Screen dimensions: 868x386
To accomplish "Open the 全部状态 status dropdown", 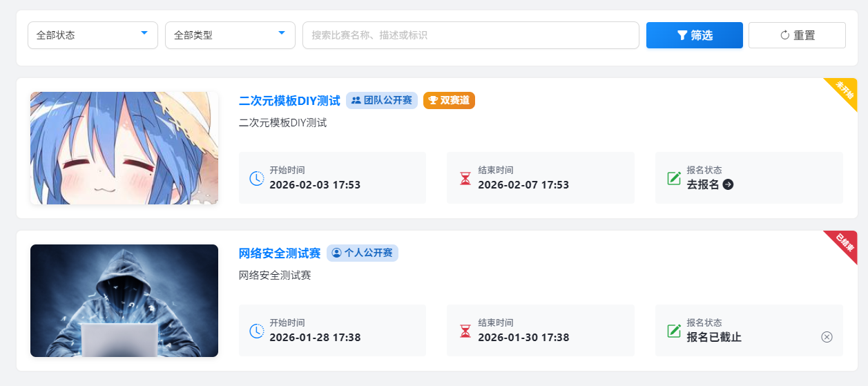I will click(93, 35).
